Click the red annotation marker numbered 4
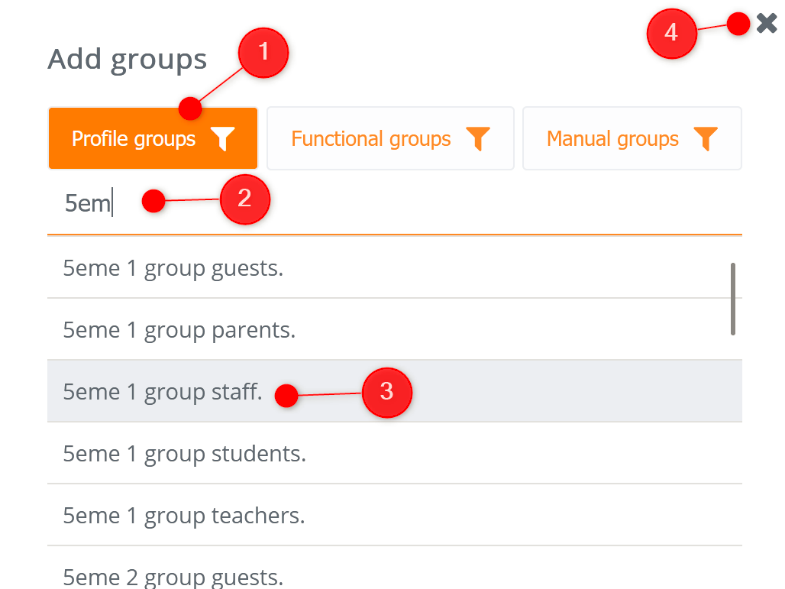This screenshot has height=589, width=785. click(671, 33)
